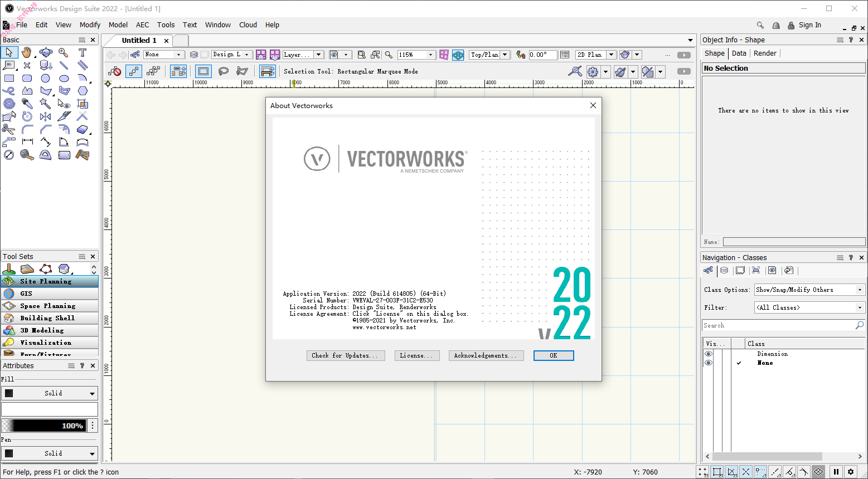Viewport: 868px width, 479px height.
Task: Toggle visibility of the Dimension class
Action: tap(709, 354)
